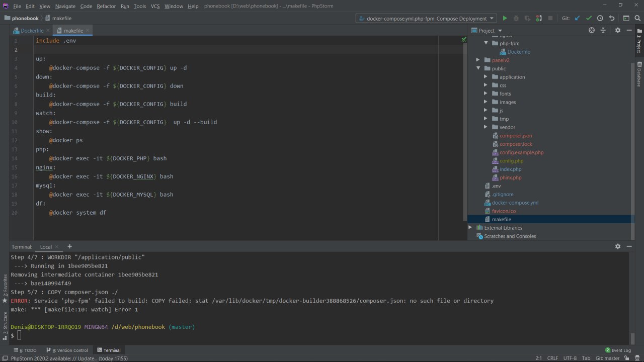Close the makefile editor tab
Viewport: 644px width, 362px height.
tap(88, 31)
